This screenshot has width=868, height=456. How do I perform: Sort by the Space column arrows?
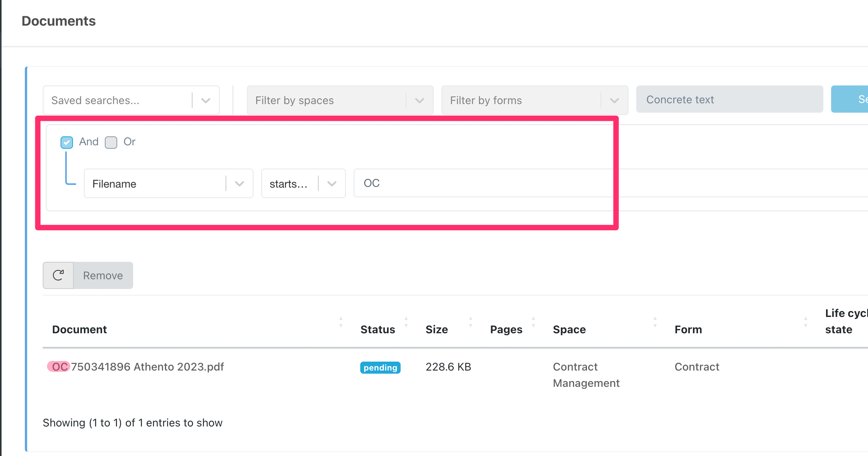click(655, 322)
